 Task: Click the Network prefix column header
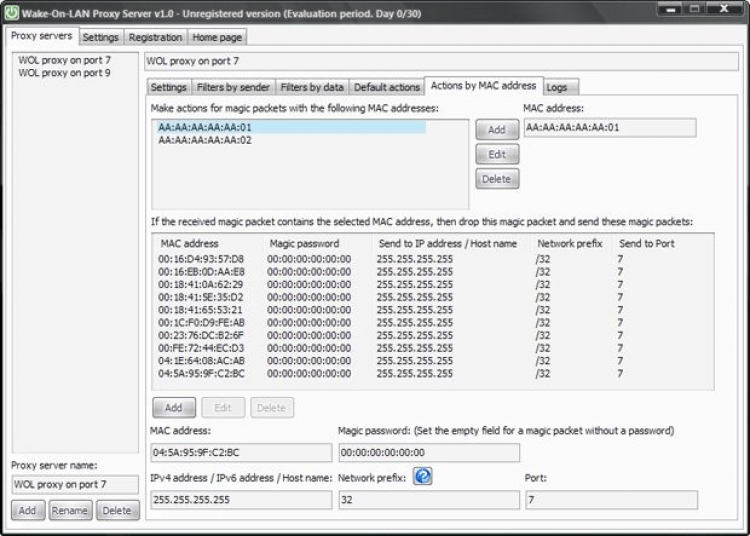click(x=570, y=243)
